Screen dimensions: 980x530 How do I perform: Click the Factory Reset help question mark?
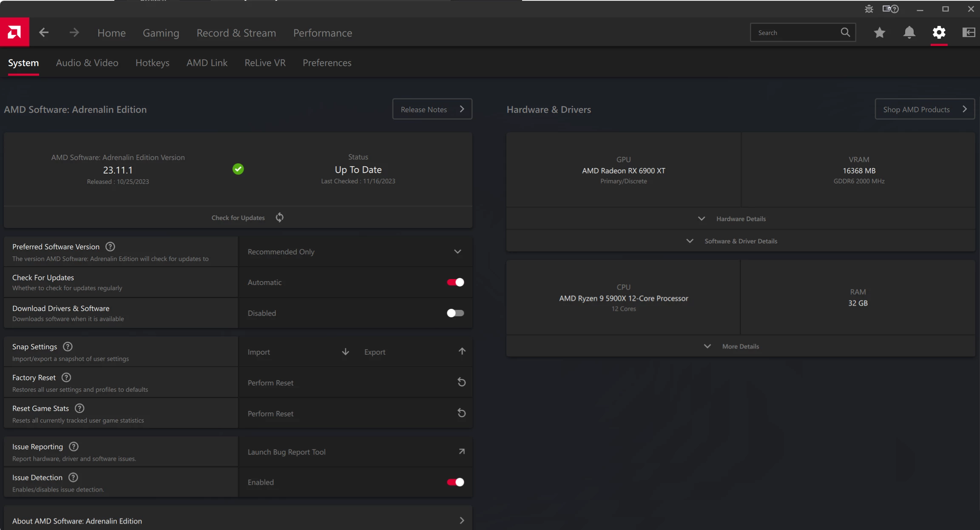[x=66, y=377]
